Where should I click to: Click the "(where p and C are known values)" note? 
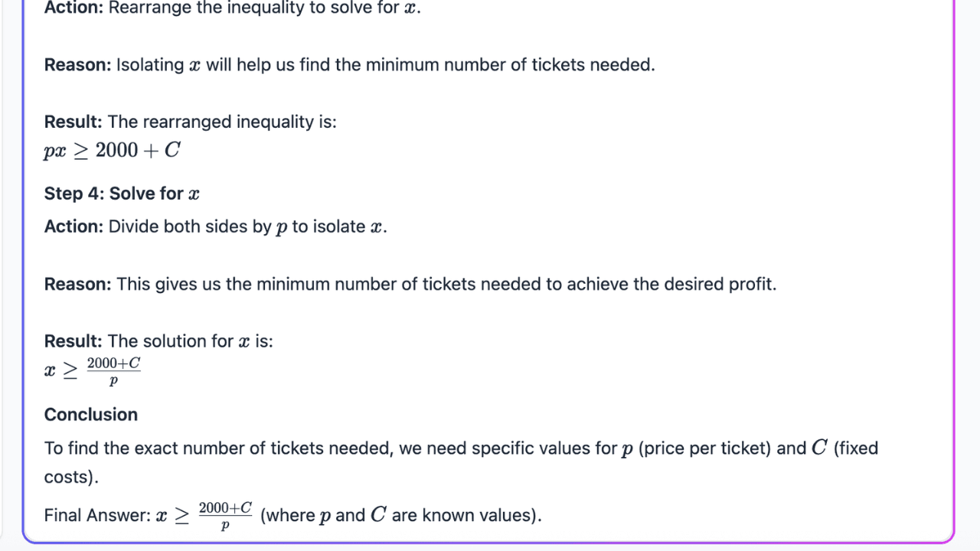400,516
